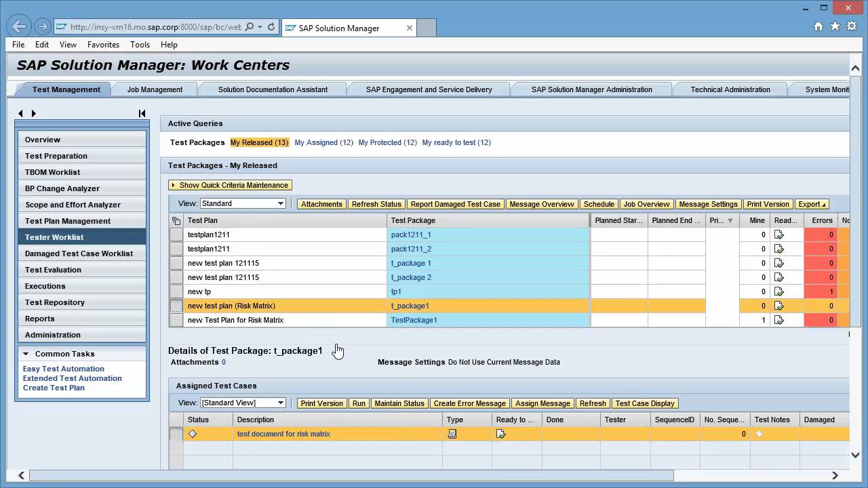868x488 pixels.
Task: Expand Show Quick Criteria Maintenance
Action: 230,185
